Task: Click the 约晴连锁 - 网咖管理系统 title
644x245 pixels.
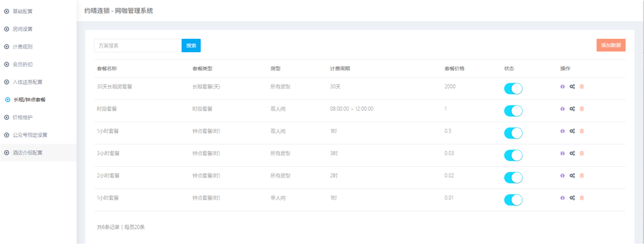Action: [118, 11]
